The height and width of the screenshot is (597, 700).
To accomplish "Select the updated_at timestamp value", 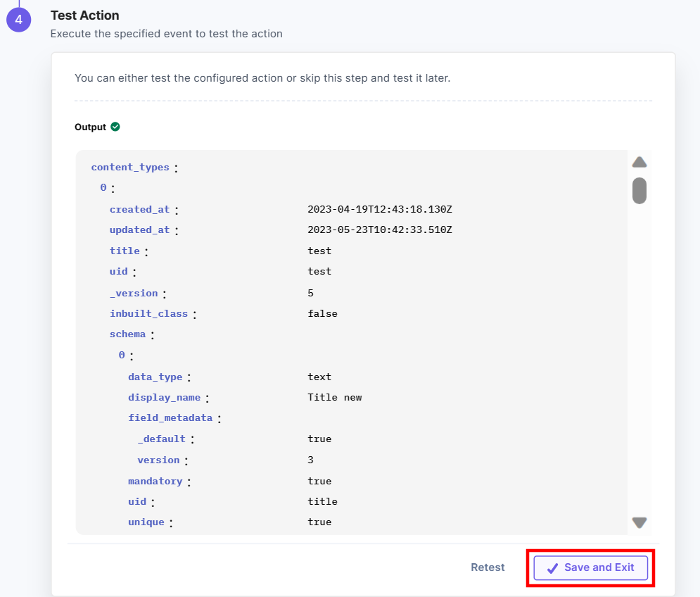I will coord(380,230).
